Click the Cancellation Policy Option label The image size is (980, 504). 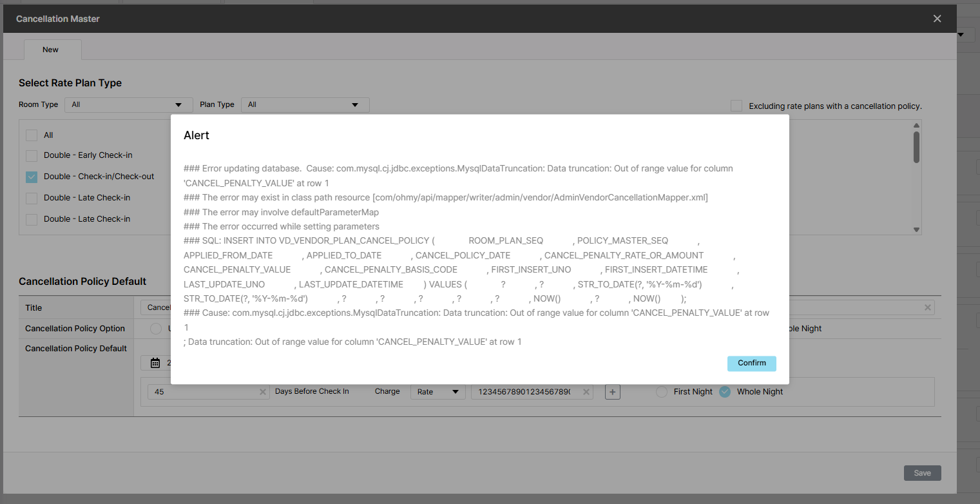pyautogui.click(x=75, y=329)
